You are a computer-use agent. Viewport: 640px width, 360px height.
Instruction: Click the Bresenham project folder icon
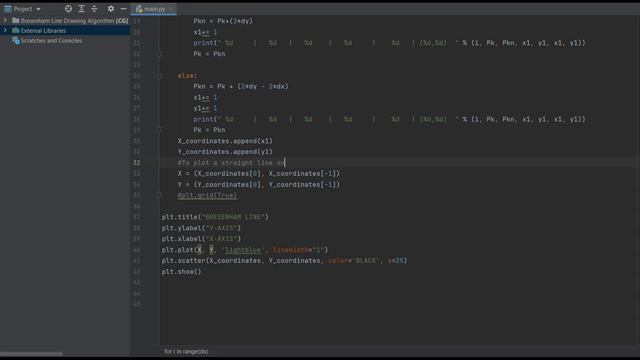[x=16, y=20]
